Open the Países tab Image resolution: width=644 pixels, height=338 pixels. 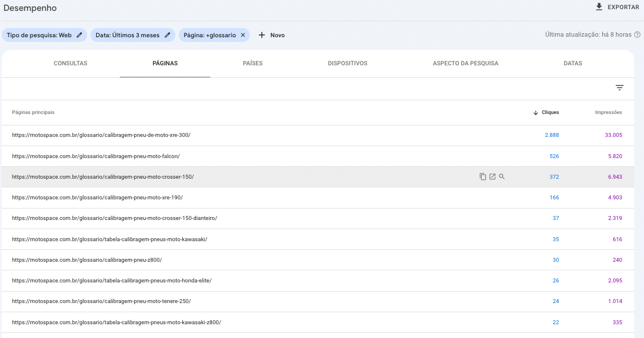coord(253,63)
